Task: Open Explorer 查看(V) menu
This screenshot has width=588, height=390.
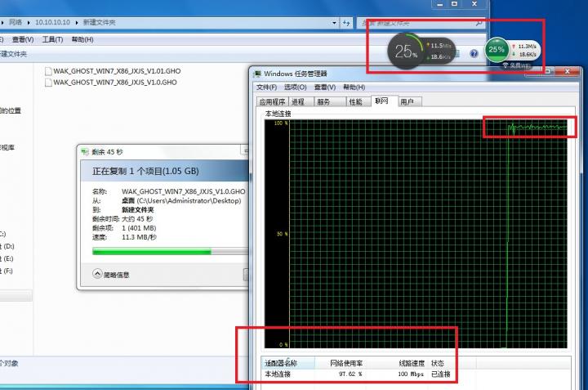Action: 23,39
